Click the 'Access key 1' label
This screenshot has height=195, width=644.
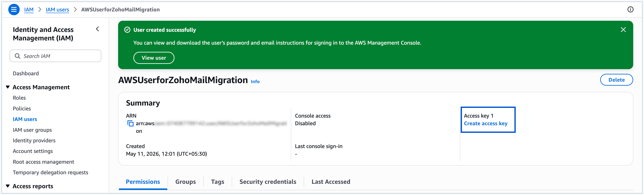pos(478,116)
